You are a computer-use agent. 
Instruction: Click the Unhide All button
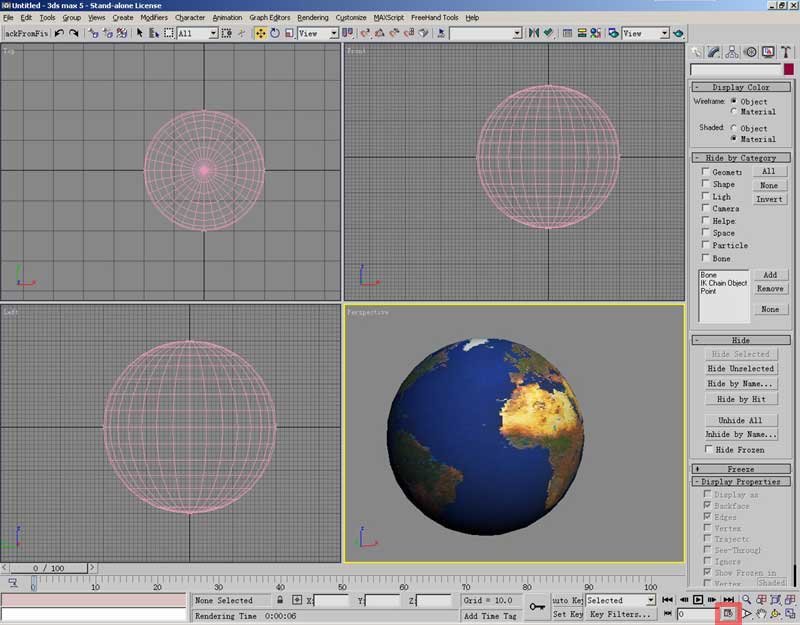point(740,421)
